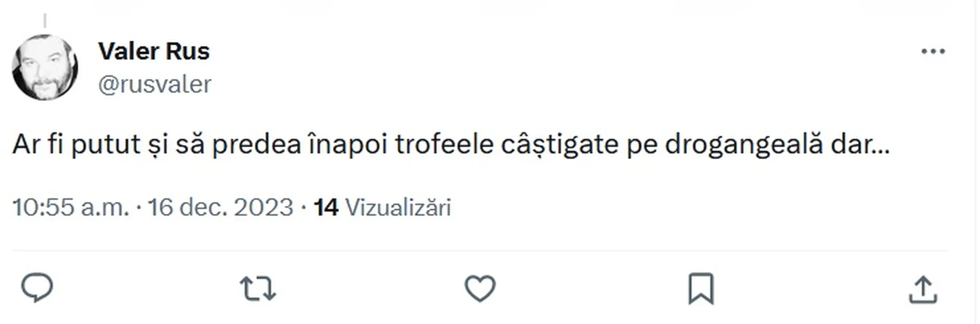Image resolution: width=980 pixels, height=324 pixels.
Task: Click Valer Rus's profile avatar photo
Action: [45, 68]
